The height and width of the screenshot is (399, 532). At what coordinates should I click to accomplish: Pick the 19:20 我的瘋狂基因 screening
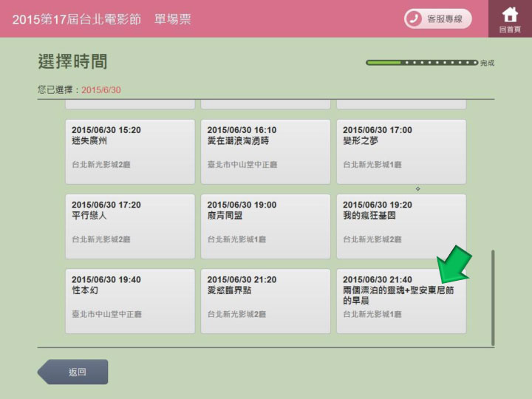coord(401,226)
